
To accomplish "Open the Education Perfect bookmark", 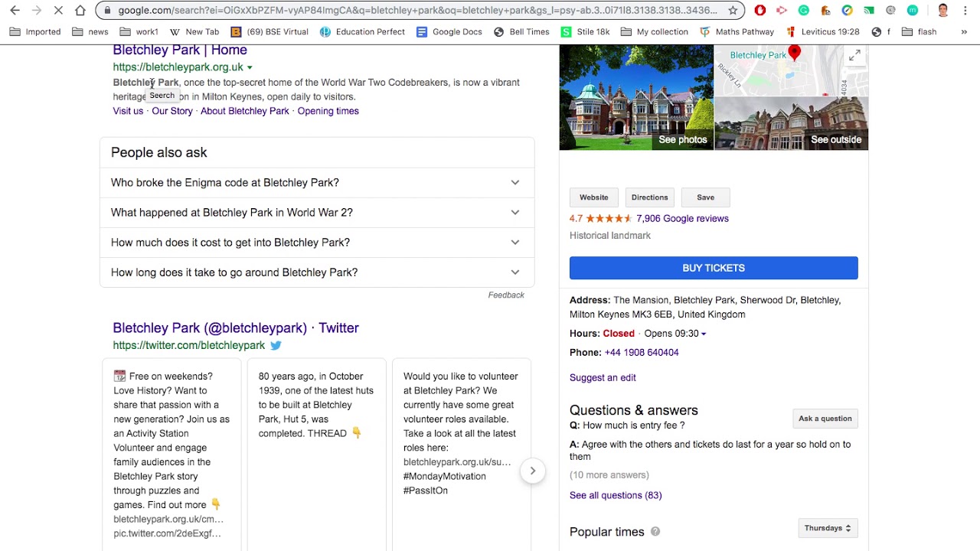I will pyautogui.click(x=362, y=32).
